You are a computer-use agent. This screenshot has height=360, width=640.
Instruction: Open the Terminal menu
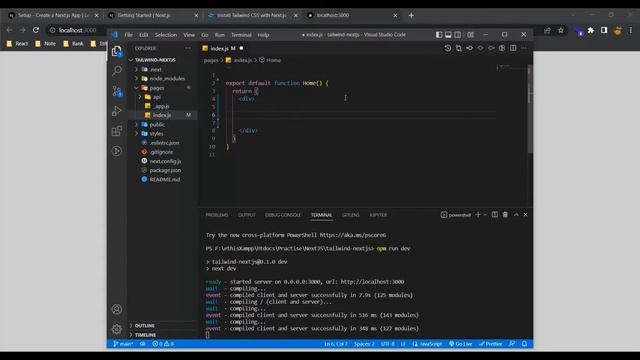coord(241,35)
